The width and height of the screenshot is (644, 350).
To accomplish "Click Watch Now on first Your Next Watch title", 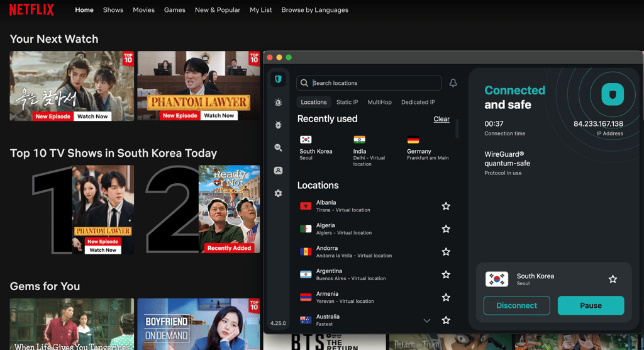I will click(x=92, y=116).
